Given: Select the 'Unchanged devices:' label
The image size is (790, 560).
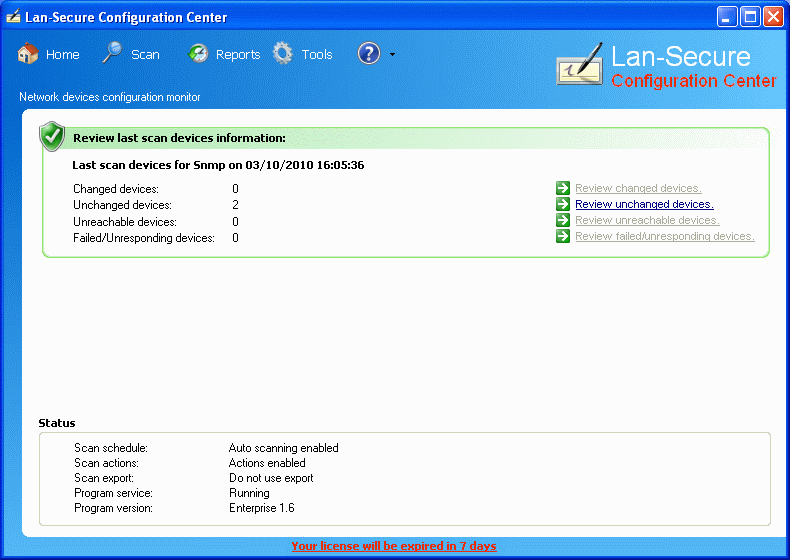Looking at the screenshot, I should tap(122, 205).
